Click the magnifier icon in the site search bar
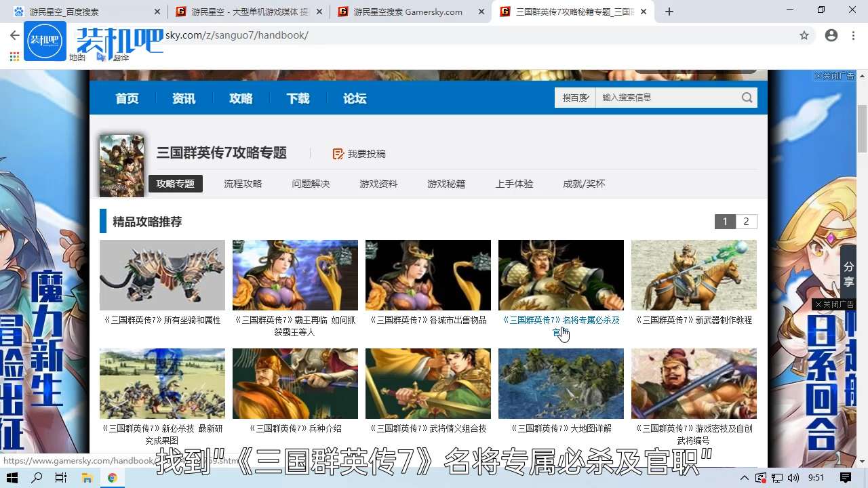This screenshot has width=868, height=488. [747, 97]
